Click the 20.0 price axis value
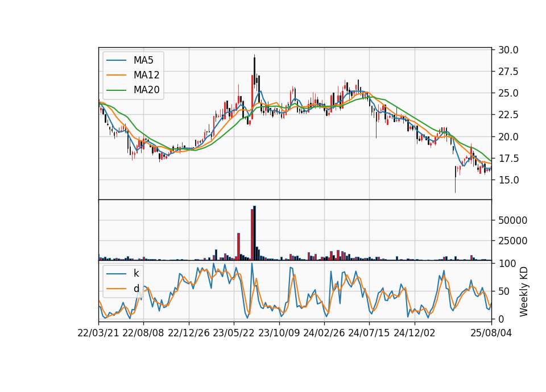This screenshot has width=546, height=392. click(508, 137)
